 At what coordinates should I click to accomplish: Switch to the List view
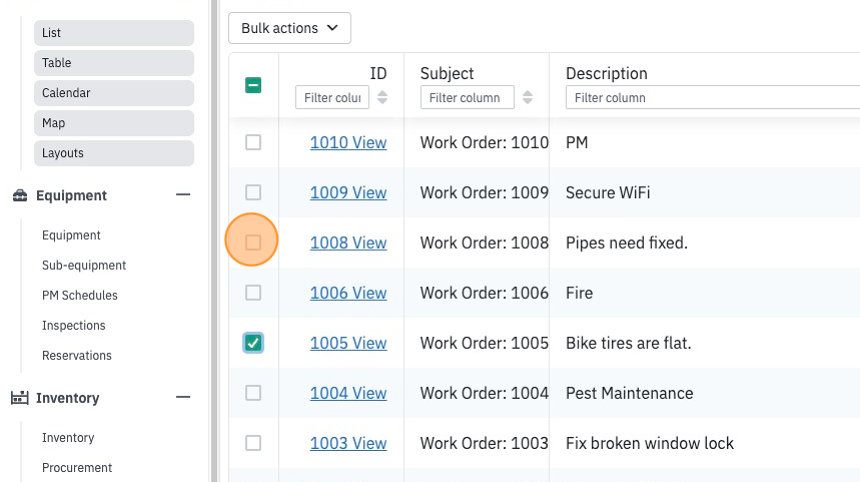click(114, 33)
